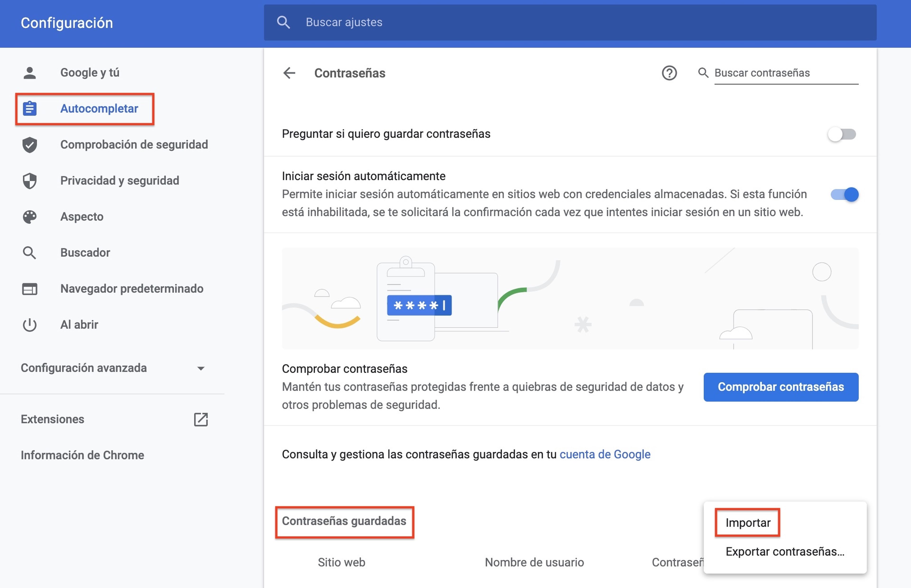Click the Autocompletar clipboard icon
The width and height of the screenshot is (911, 588).
click(x=29, y=108)
